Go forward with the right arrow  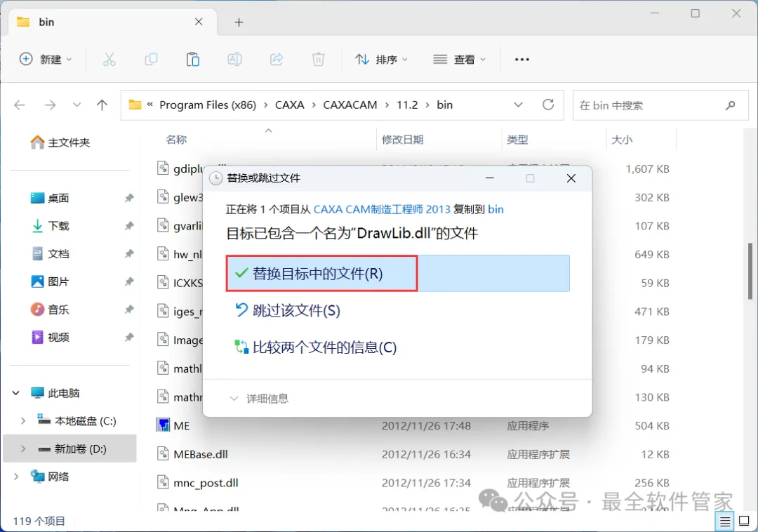(50, 105)
